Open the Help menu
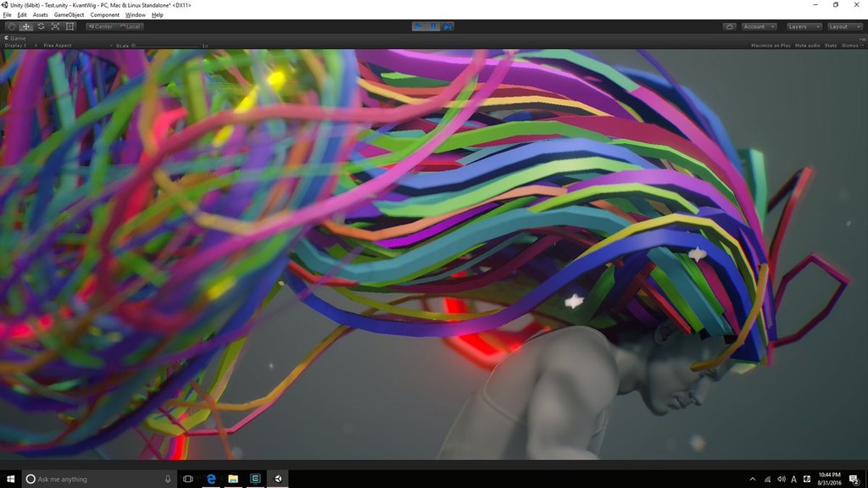Viewport: 868px width, 488px height. (157, 15)
